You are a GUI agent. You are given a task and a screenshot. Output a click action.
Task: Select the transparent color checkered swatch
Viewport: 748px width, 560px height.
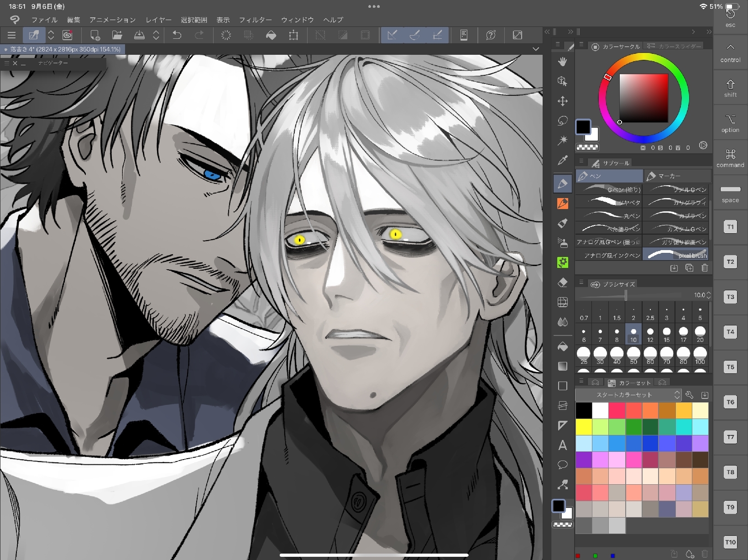pos(587,147)
